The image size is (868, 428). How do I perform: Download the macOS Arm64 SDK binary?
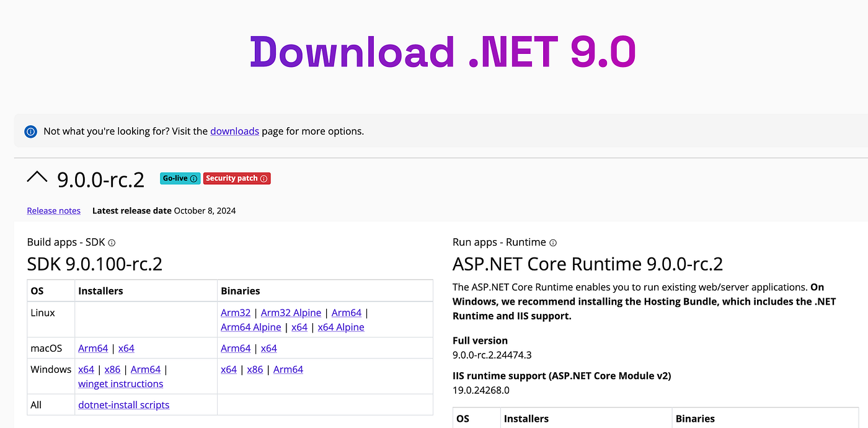pos(236,349)
